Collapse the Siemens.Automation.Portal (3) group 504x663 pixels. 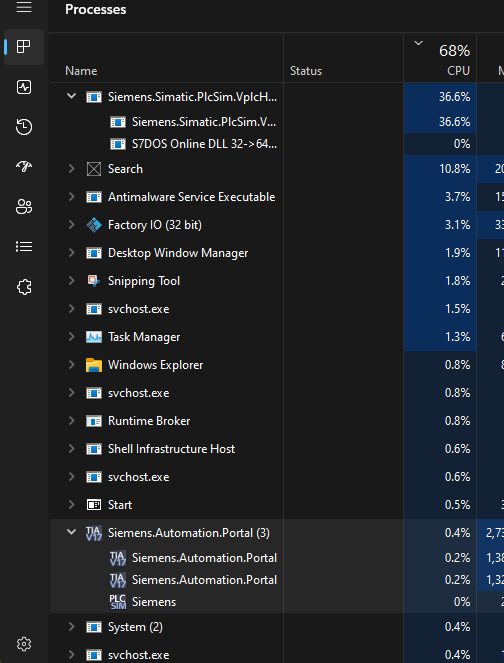[x=71, y=532]
